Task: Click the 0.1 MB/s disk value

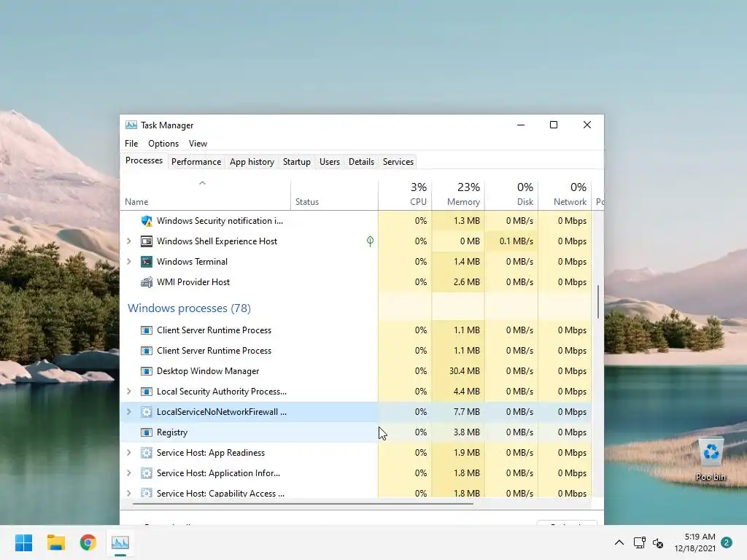Action: (516, 241)
